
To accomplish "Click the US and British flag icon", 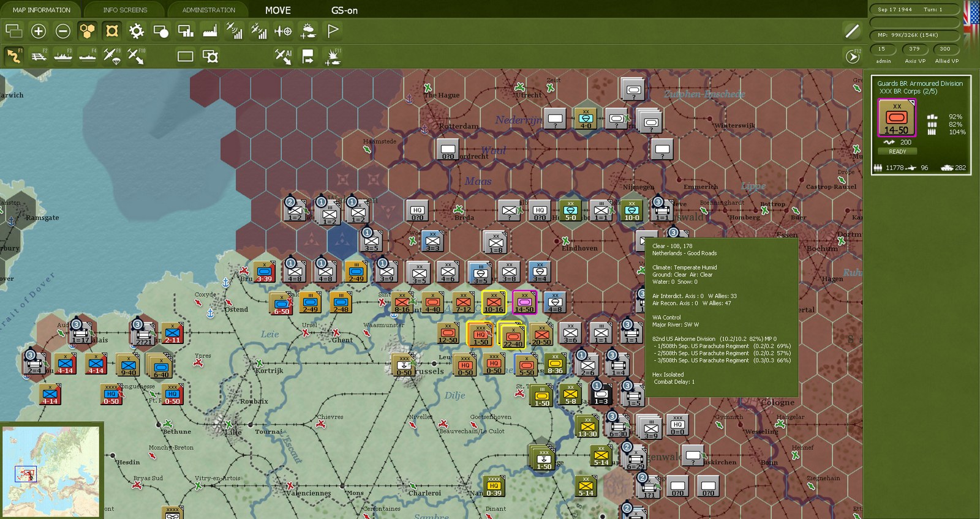I will point(971,24).
